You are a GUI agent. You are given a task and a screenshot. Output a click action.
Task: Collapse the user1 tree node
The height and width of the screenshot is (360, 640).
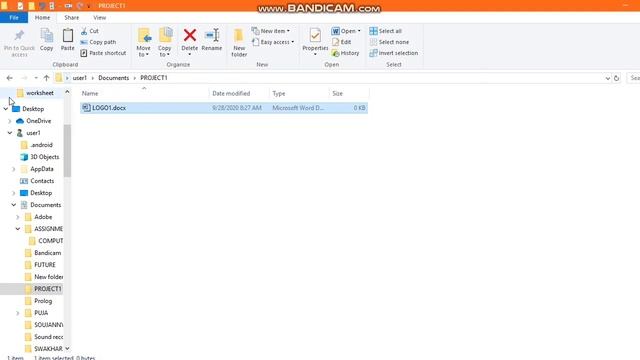10,133
